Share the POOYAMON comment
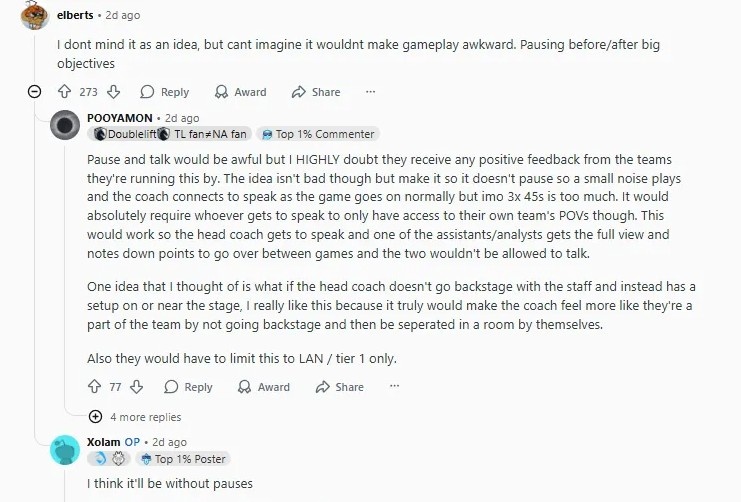 pyautogui.click(x=340, y=387)
